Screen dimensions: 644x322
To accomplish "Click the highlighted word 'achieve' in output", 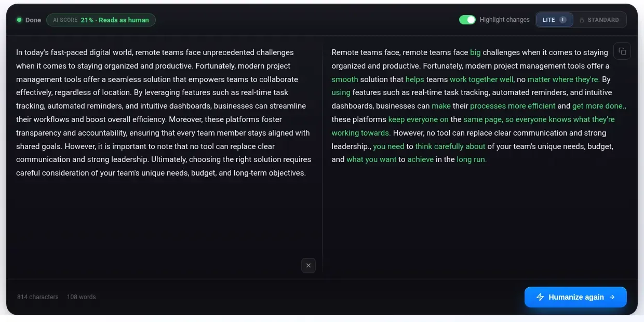I will tap(421, 159).
